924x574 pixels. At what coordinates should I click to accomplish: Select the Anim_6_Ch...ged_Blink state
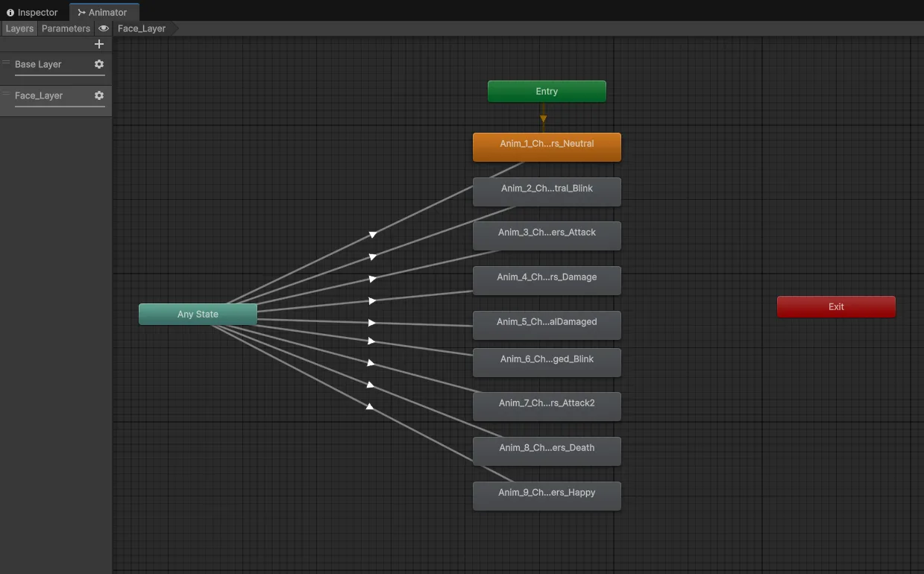(x=547, y=362)
